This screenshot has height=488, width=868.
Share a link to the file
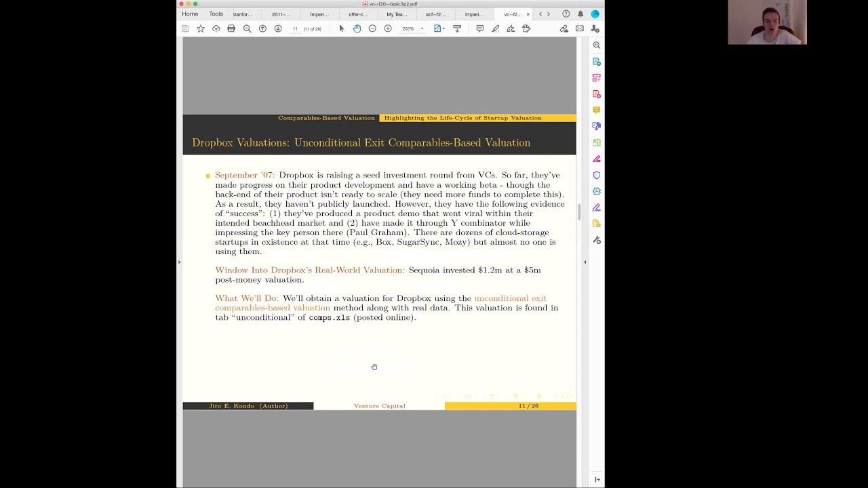(564, 28)
